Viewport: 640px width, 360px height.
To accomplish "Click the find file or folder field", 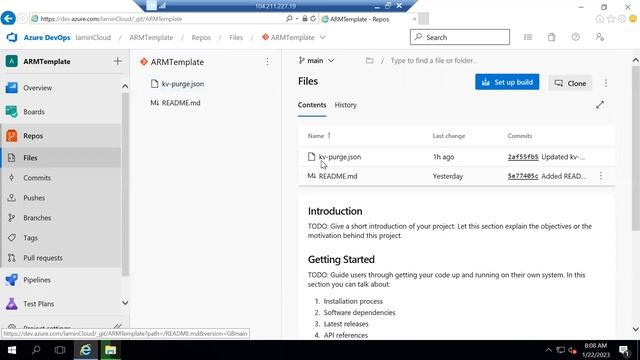I will [433, 60].
